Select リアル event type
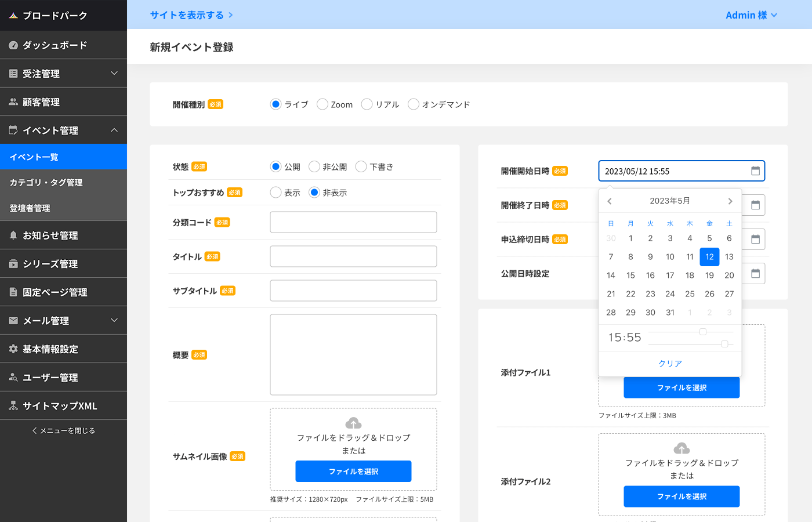 click(367, 104)
